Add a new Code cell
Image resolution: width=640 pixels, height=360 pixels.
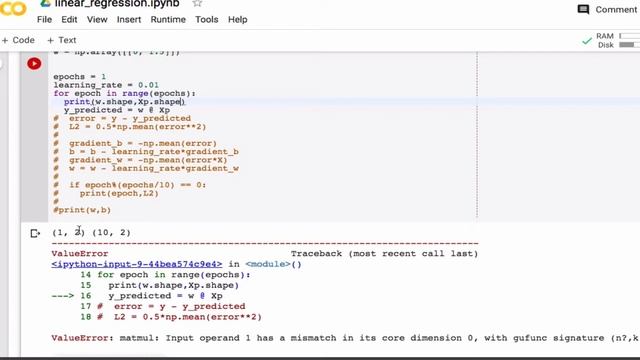point(18,40)
